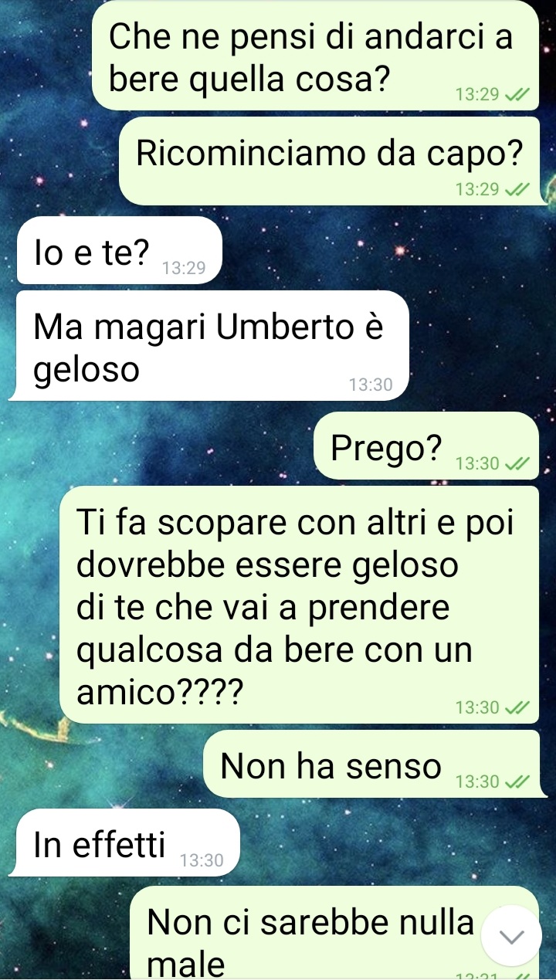The image size is (556, 980).
Task: Tap double-check ticks on 'Prego?' message
Action: (517, 464)
